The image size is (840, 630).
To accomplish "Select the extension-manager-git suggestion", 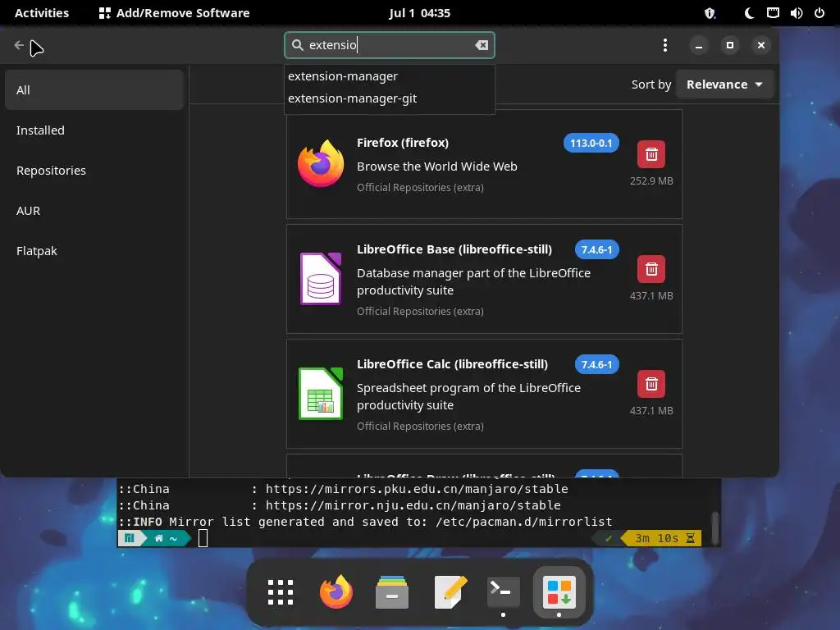I will (389, 98).
